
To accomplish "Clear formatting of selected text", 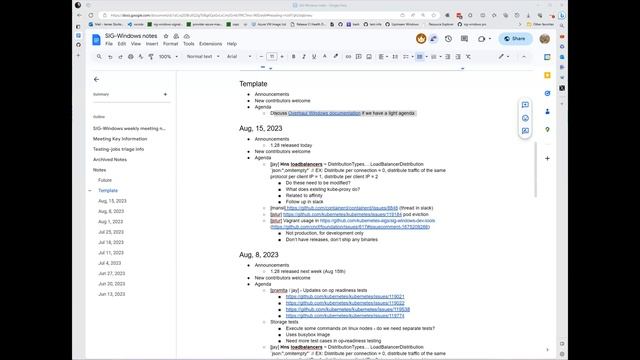I will point(469,57).
